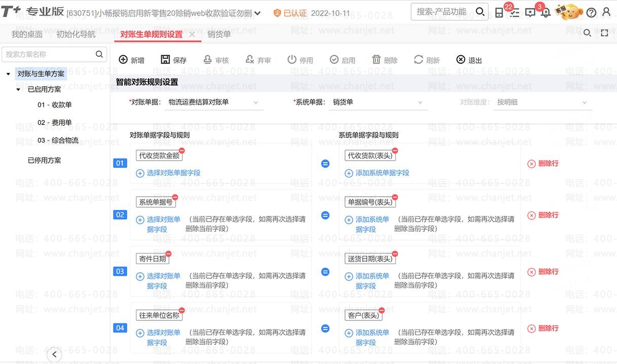
Task: Click 选择对账单据字段 in row 01
Action: click(168, 173)
